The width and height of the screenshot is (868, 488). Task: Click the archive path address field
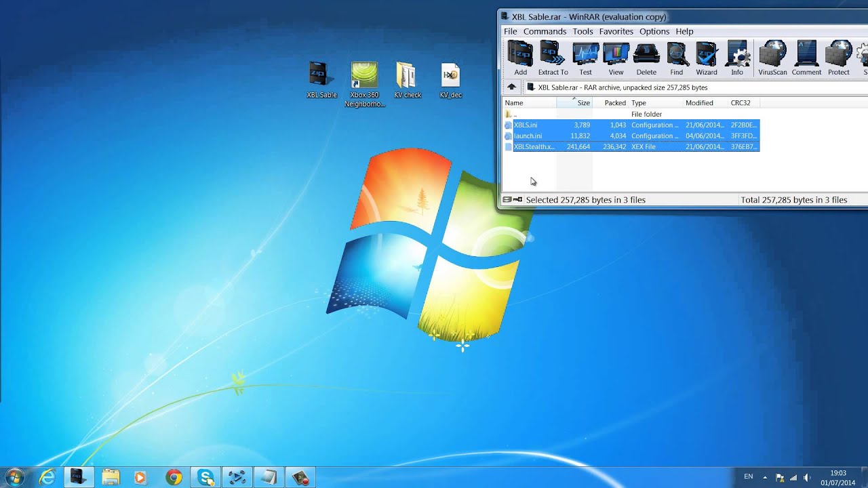tap(695, 87)
